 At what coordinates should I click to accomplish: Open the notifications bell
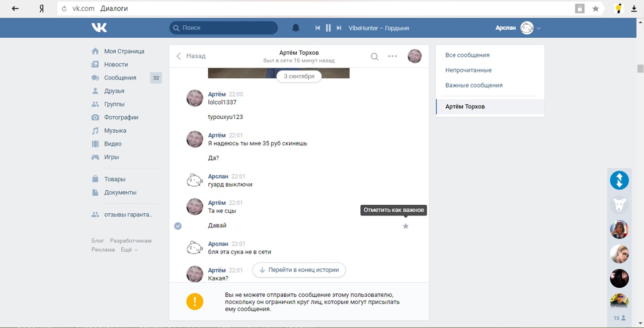pyautogui.click(x=296, y=28)
